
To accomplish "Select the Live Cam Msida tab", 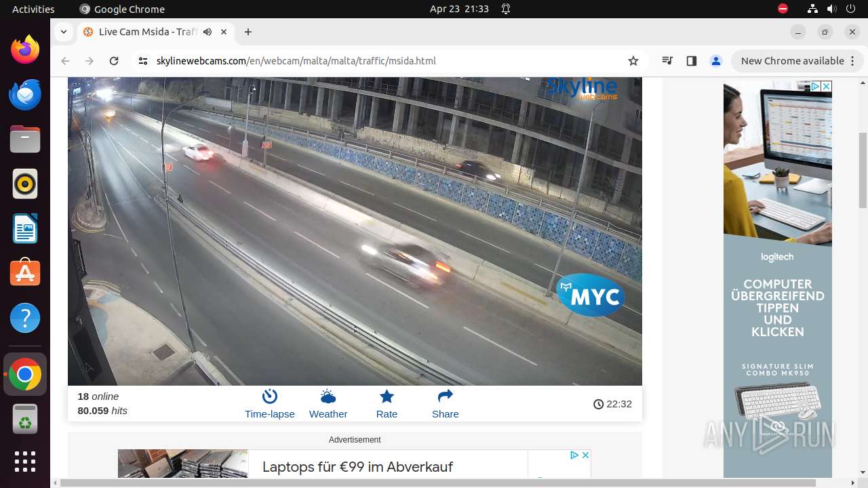I will coord(155,32).
